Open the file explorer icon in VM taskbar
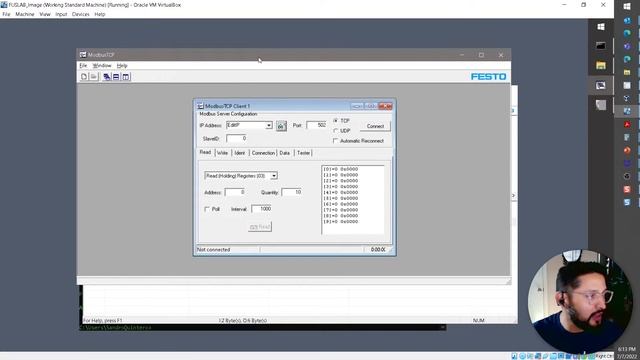 (x=600, y=66)
